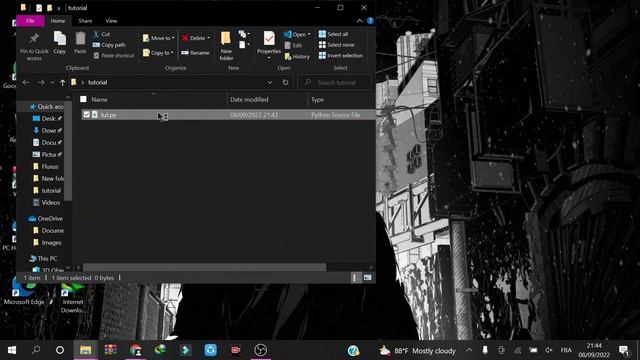Click the Cut scissors icon
The height and width of the screenshot is (360, 640).
pyautogui.click(x=96, y=34)
